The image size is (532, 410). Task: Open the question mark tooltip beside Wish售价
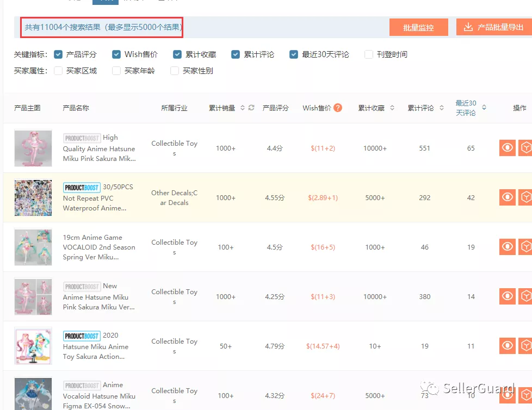pyautogui.click(x=337, y=108)
